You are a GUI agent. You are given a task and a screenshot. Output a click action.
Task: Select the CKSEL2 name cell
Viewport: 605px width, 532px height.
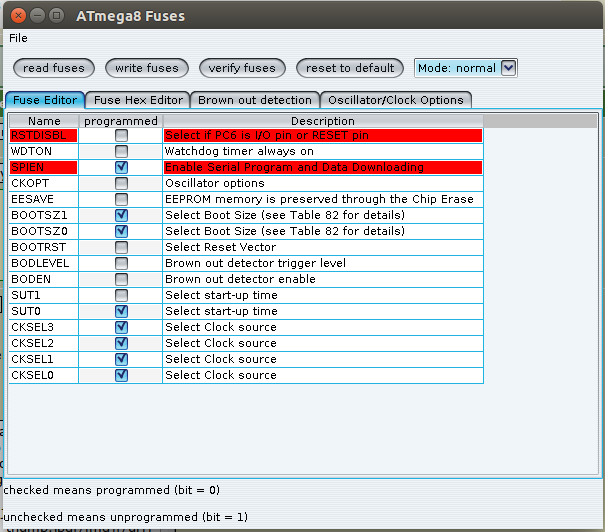coord(44,343)
